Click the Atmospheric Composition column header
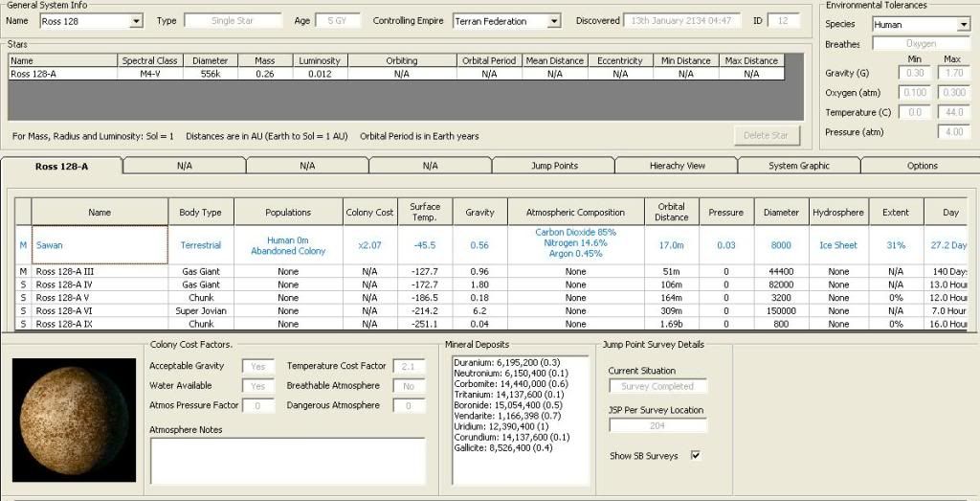 pos(575,212)
